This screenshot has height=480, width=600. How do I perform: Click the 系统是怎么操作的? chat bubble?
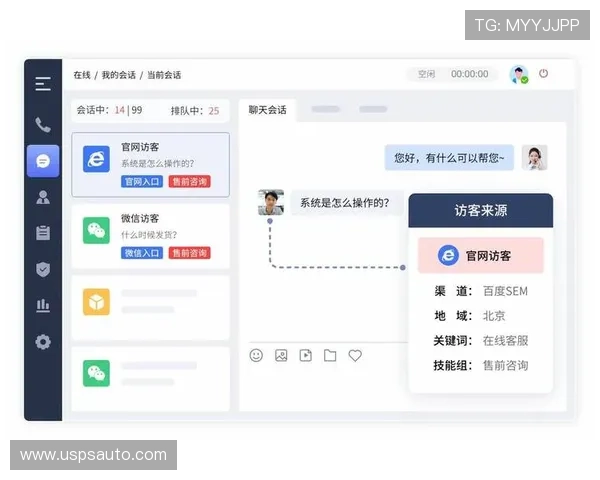pos(345,202)
